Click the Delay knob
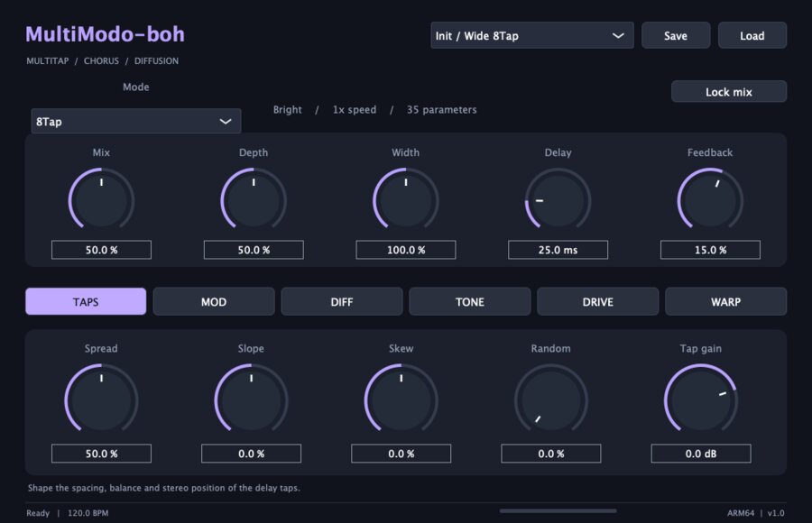812x523 pixels. (x=558, y=199)
